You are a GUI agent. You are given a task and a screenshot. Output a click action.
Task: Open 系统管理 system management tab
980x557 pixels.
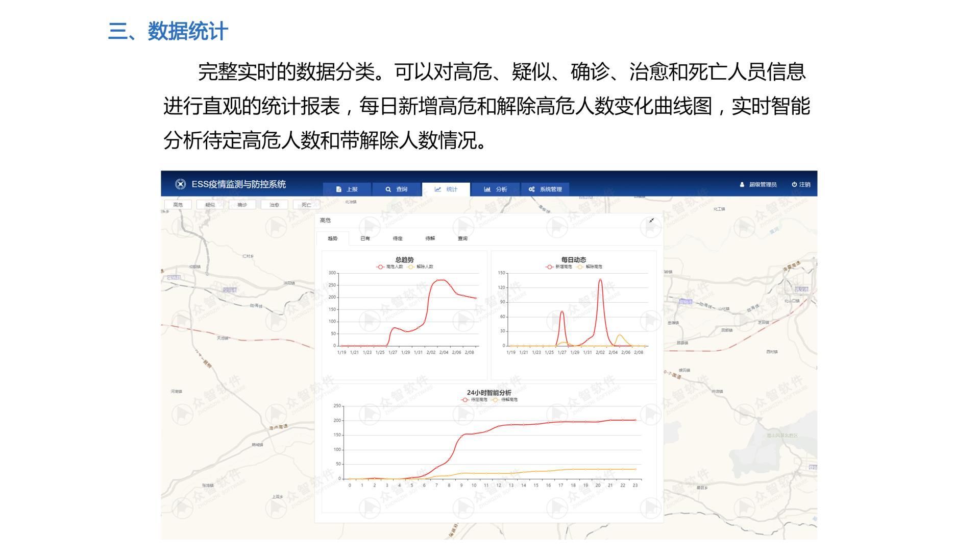pyautogui.click(x=545, y=189)
